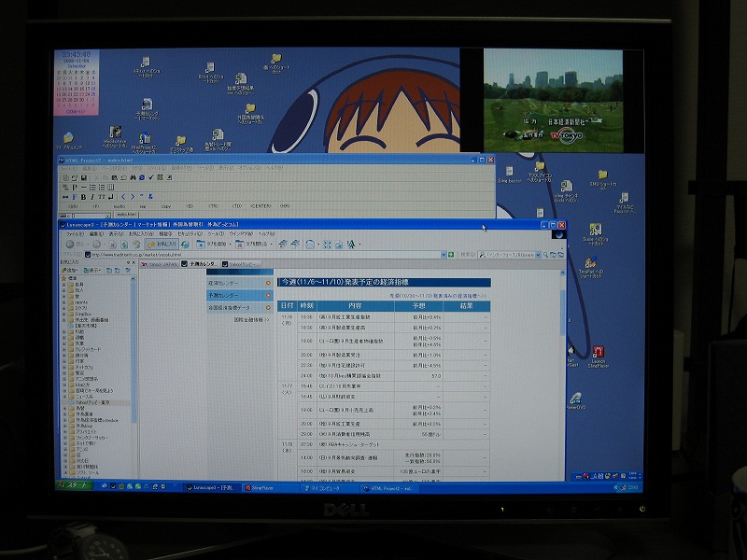Click Windows スタート button

point(74,485)
